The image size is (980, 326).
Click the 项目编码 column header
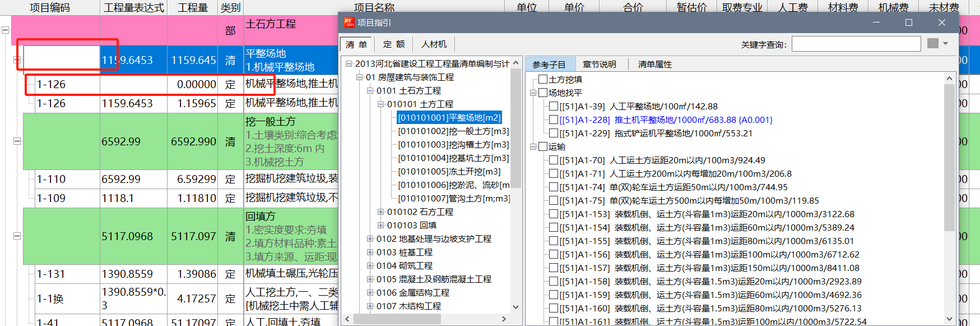50,7
